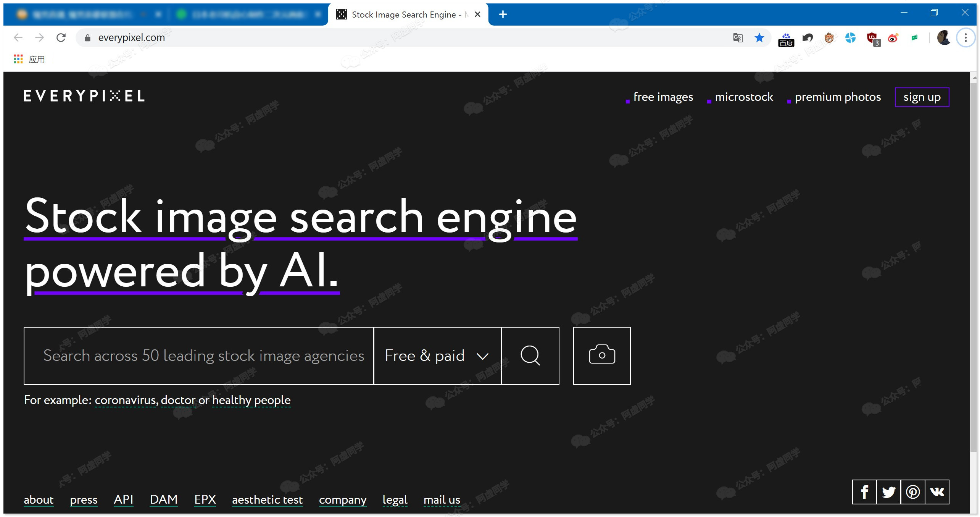The width and height of the screenshot is (980, 517).
Task: Open the Chrome three-dot menu
Action: 965,37
